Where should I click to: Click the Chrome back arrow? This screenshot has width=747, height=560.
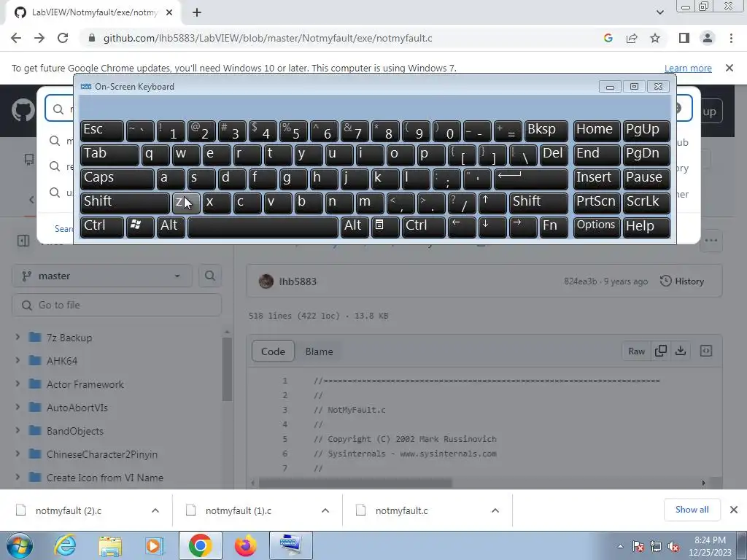click(16, 38)
